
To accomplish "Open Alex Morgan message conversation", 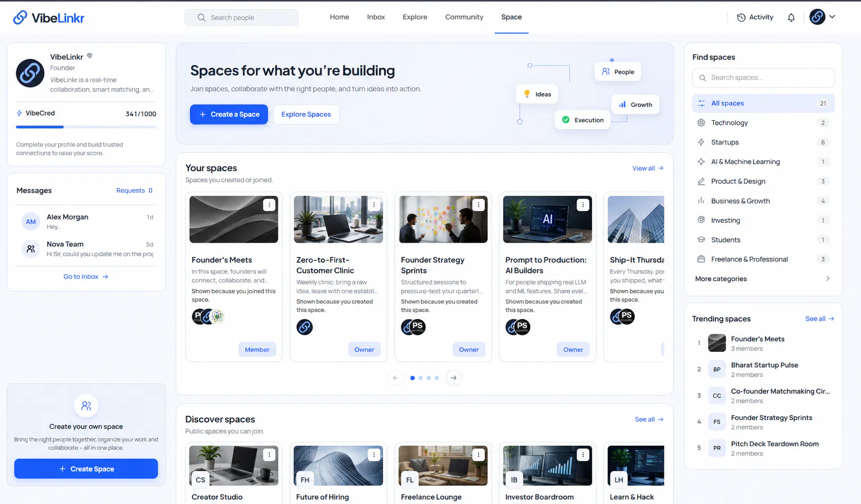I will click(86, 222).
